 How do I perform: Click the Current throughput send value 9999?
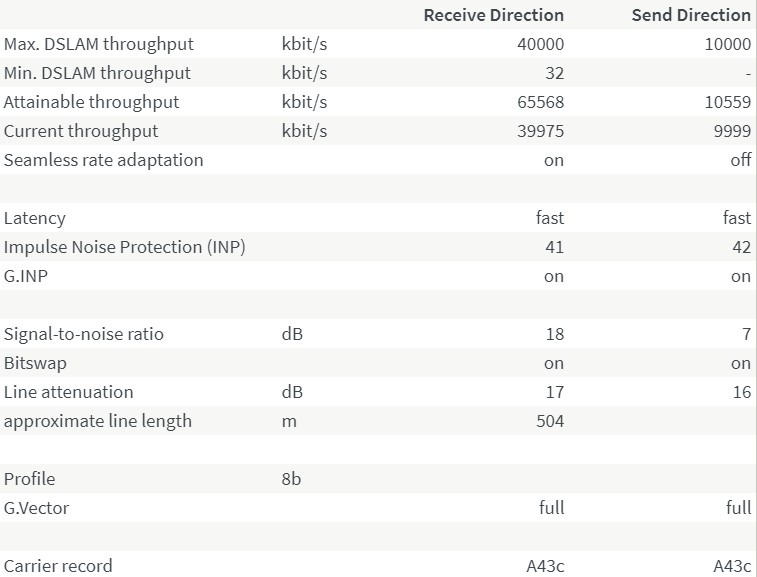tap(733, 131)
